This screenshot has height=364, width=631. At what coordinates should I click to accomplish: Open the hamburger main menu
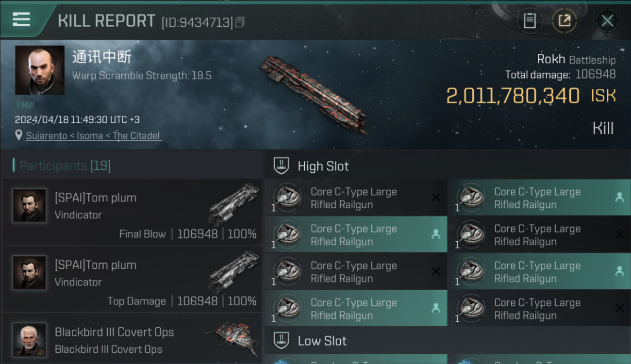click(x=21, y=19)
